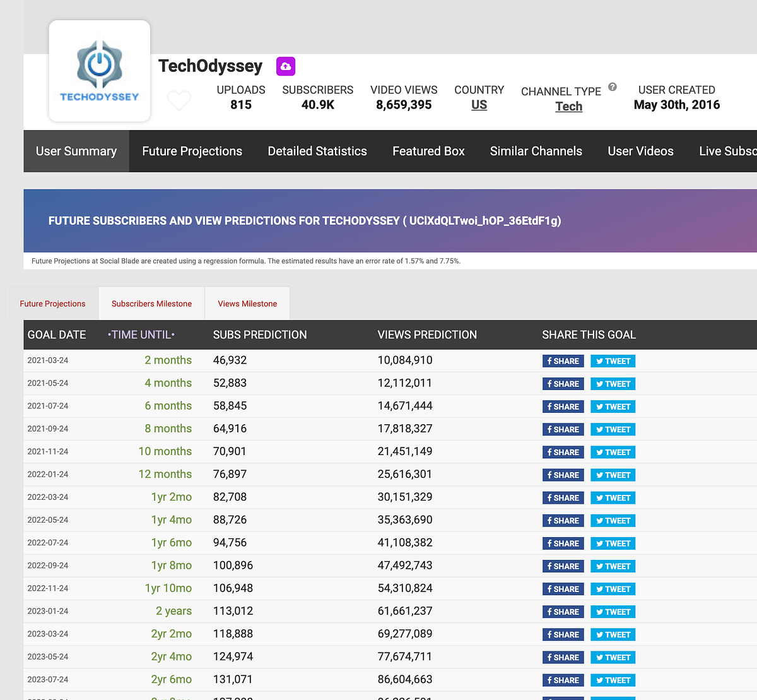757x700 pixels.
Task: Click the 2022-01-24 goal date cell
Action: click(x=48, y=474)
